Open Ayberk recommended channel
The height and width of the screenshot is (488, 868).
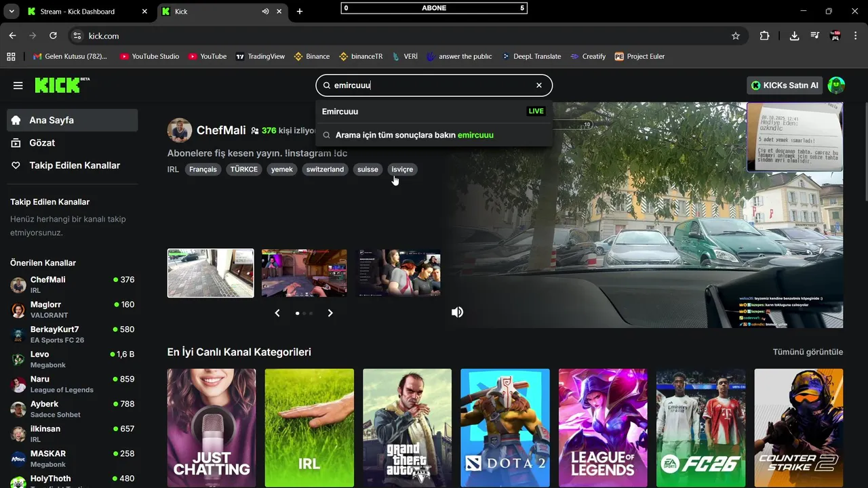click(x=72, y=409)
